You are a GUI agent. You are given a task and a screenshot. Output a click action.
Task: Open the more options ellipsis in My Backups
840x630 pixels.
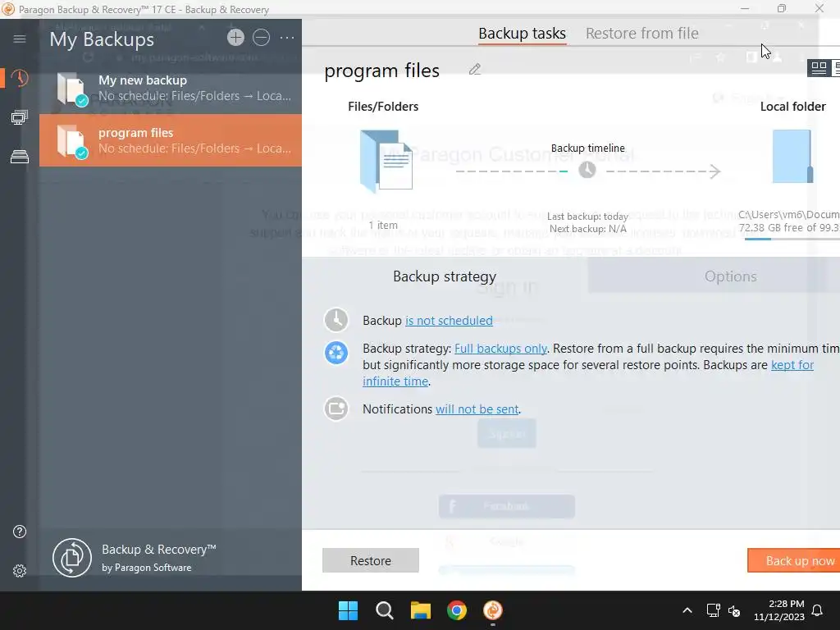click(287, 38)
